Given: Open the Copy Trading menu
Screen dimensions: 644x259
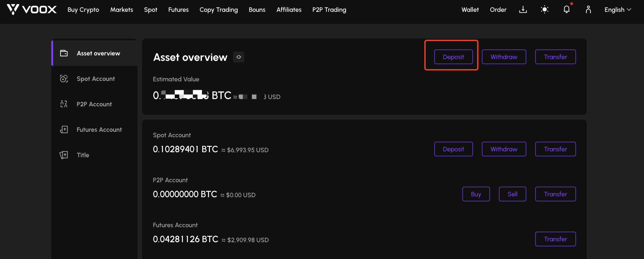Looking at the screenshot, I should pyautogui.click(x=219, y=10).
